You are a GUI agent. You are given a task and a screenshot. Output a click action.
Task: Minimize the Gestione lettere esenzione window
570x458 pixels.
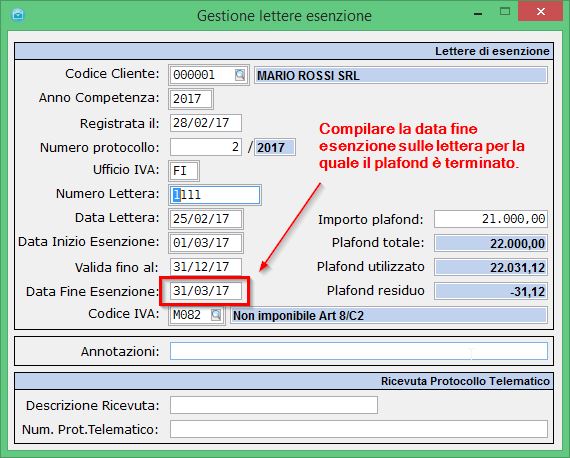pyautogui.click(x=478, y=13)
